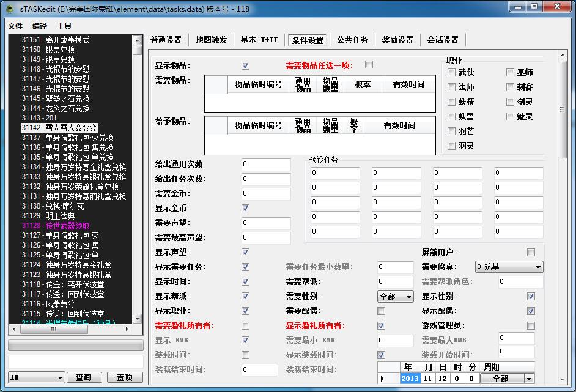Toggle the 屏蔽用户 checkbox
The width and height of the screenshot is (576, 392).
[x=531, y=253]
